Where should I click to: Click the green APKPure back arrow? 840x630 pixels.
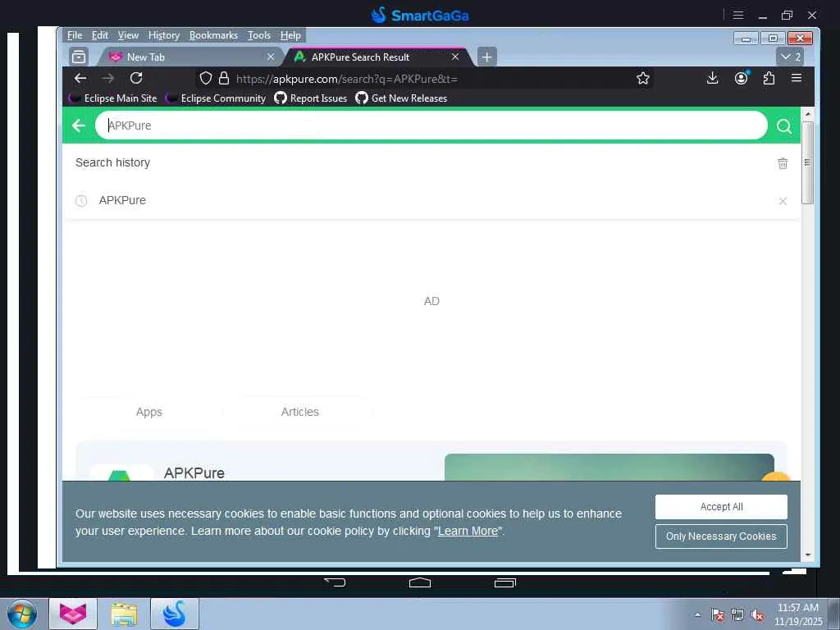click(79, 126)
